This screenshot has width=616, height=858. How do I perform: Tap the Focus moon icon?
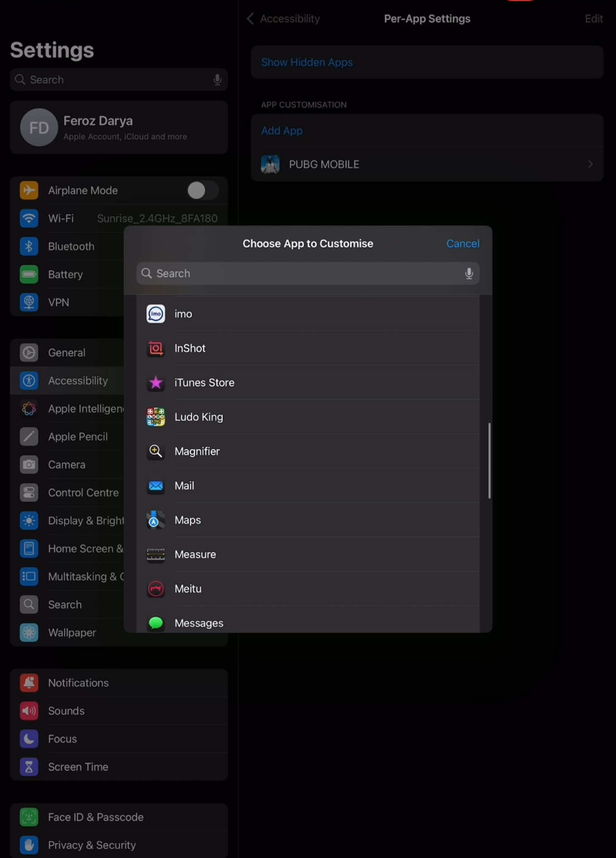[29, 739]
